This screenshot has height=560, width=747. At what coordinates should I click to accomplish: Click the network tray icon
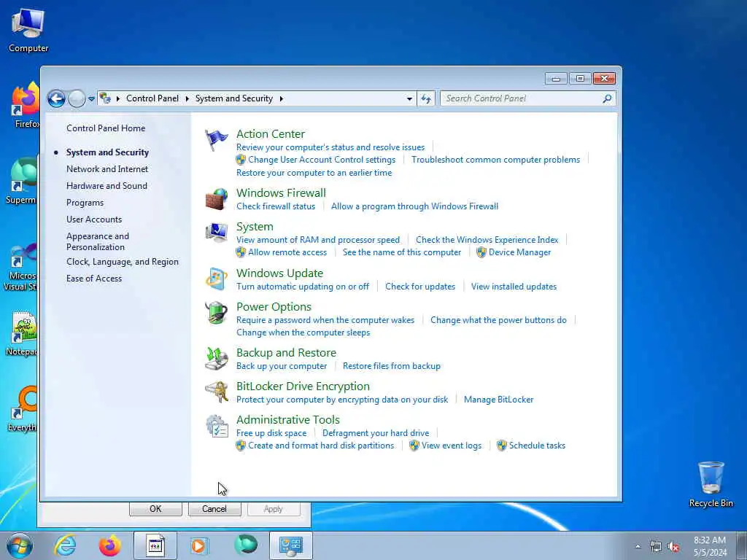pyautogui.click(x=656, y=547)
